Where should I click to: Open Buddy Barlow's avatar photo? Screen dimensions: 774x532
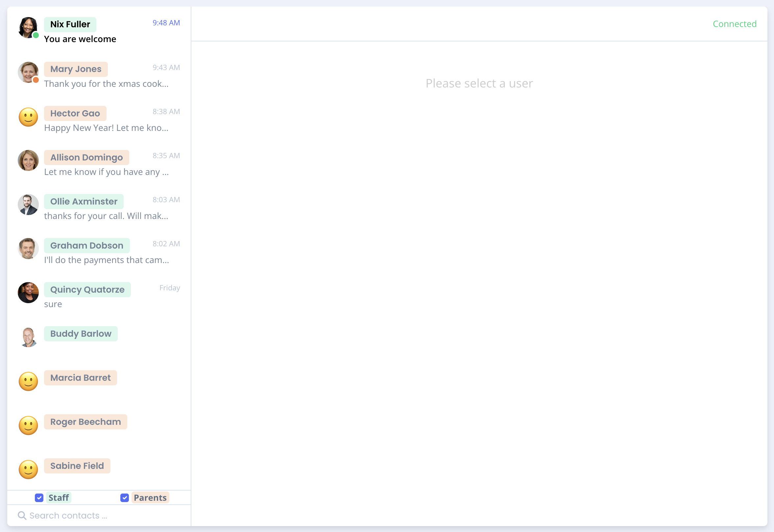click(28, 337)
